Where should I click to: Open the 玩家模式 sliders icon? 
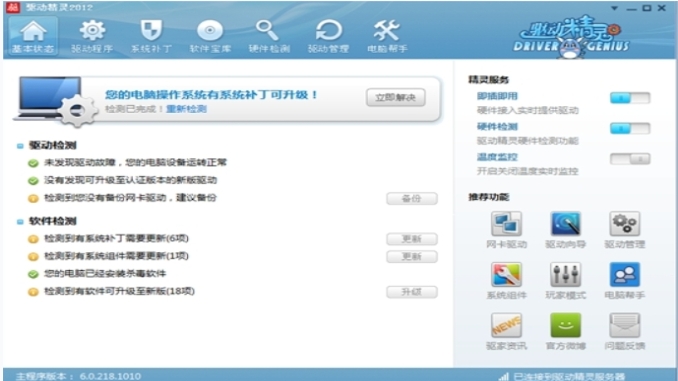click(x=566, y=275)
